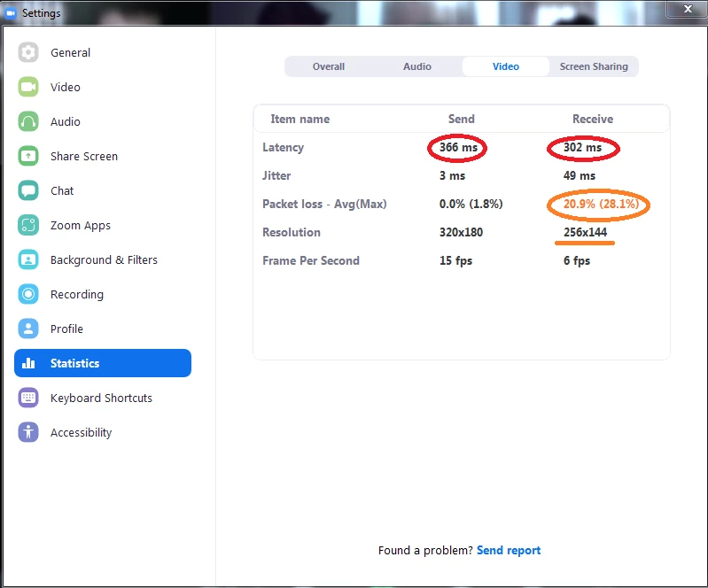Select the Video statistics tab
This screenshot has width=708, height=588.
(x=506, y=66)
